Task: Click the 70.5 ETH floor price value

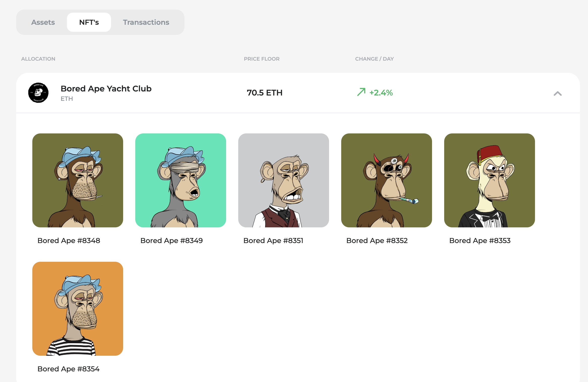Action: [264, 93]
